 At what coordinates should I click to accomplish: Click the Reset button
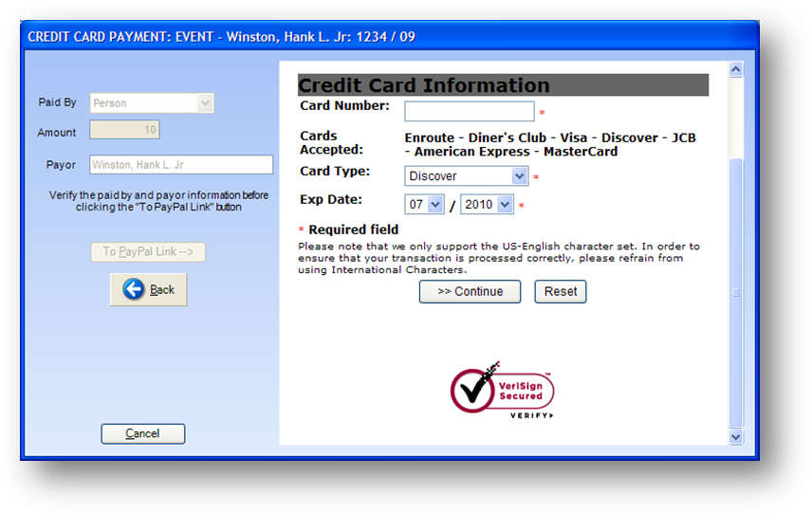coord(561,291)
